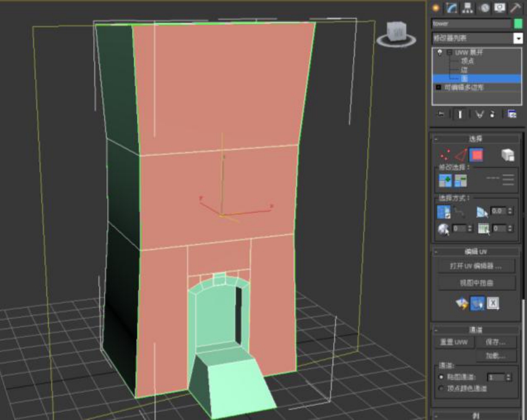The width and height of the screenshot is (527, 420).
Task: Select 贴图通道 (Map Channel) radio button
Action: [441, 377]
